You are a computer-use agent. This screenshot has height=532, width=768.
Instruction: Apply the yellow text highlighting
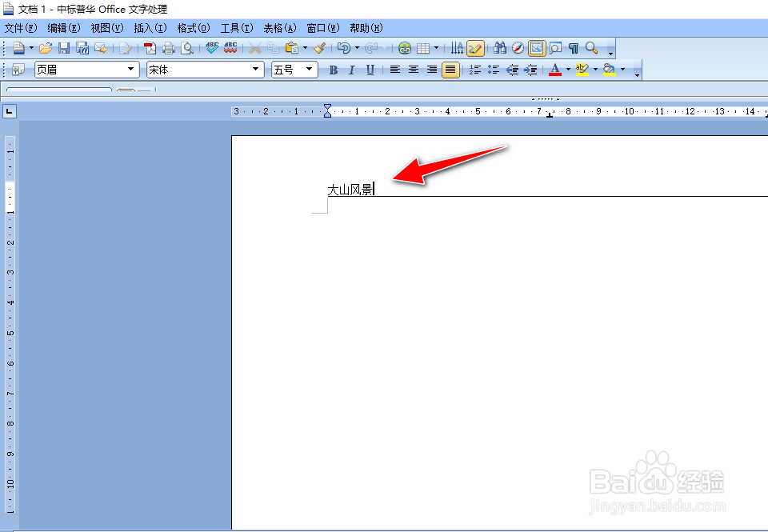(x=582, y=70)
